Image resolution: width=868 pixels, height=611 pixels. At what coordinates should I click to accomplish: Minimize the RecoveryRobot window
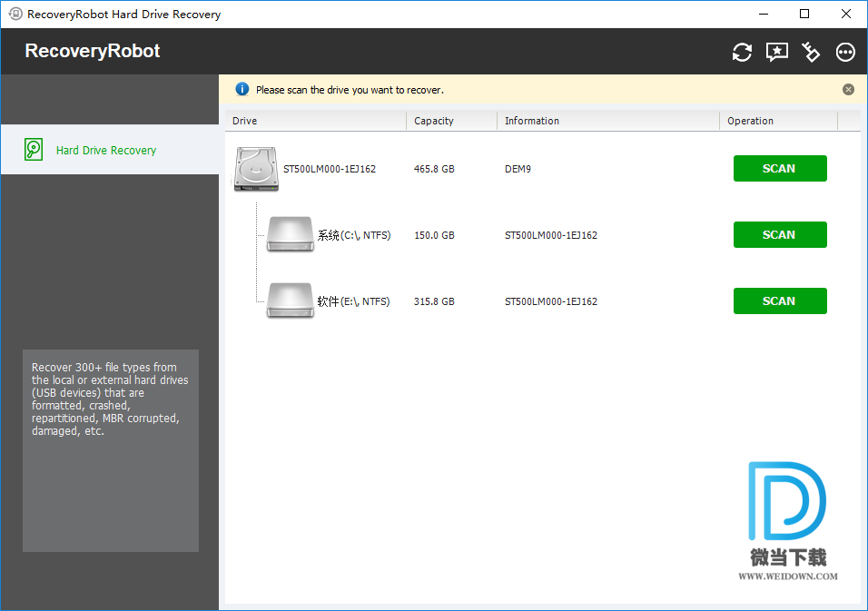tap(764, 14)
